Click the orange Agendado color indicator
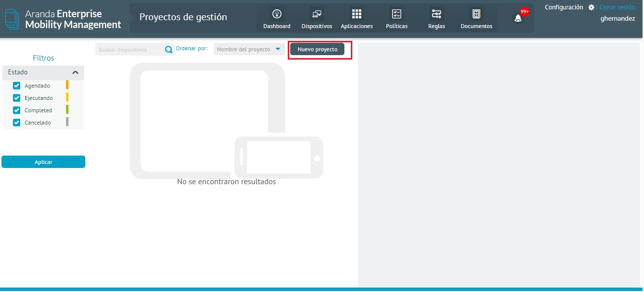 [67, 85]
